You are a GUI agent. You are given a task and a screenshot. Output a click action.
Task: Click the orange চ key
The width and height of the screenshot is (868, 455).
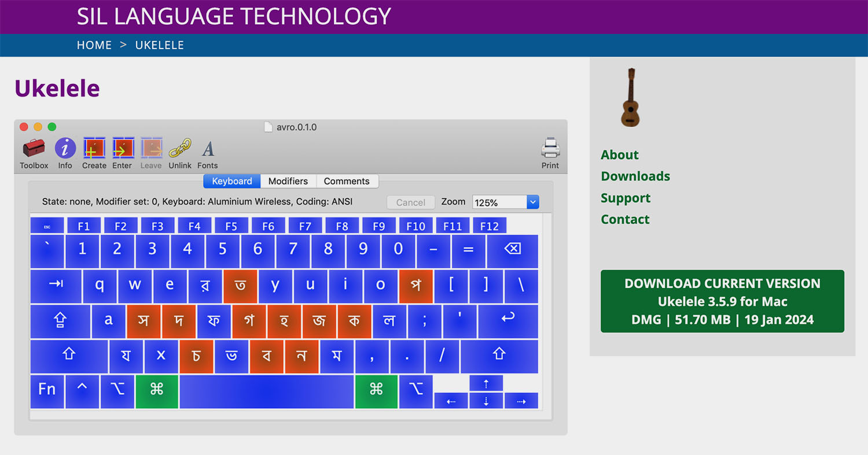coord(196,357)
